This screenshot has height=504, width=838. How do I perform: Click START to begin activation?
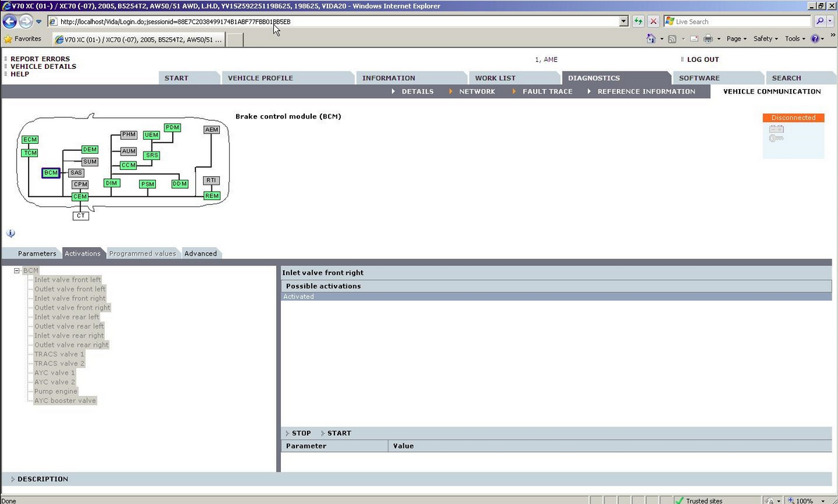coord(339,433)
